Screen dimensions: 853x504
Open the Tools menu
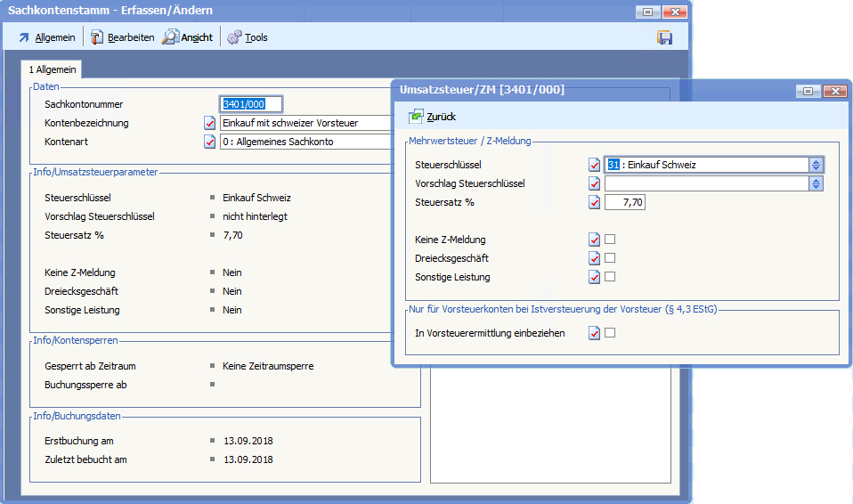tap(248, 37)
